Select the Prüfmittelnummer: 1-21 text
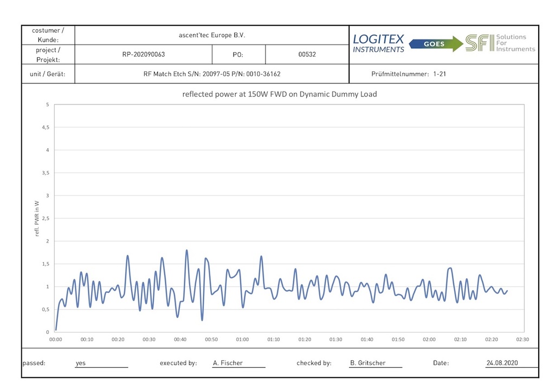Viewport: 555px width, 392px height. point(409,74)
